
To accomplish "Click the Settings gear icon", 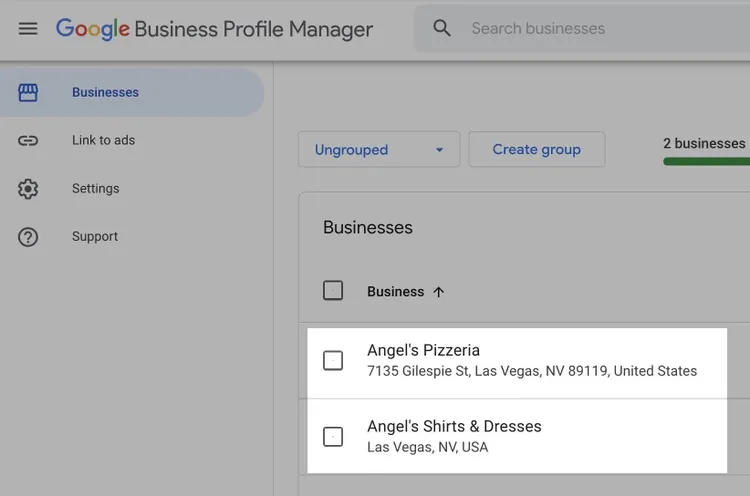I will (x=28, y=189).
